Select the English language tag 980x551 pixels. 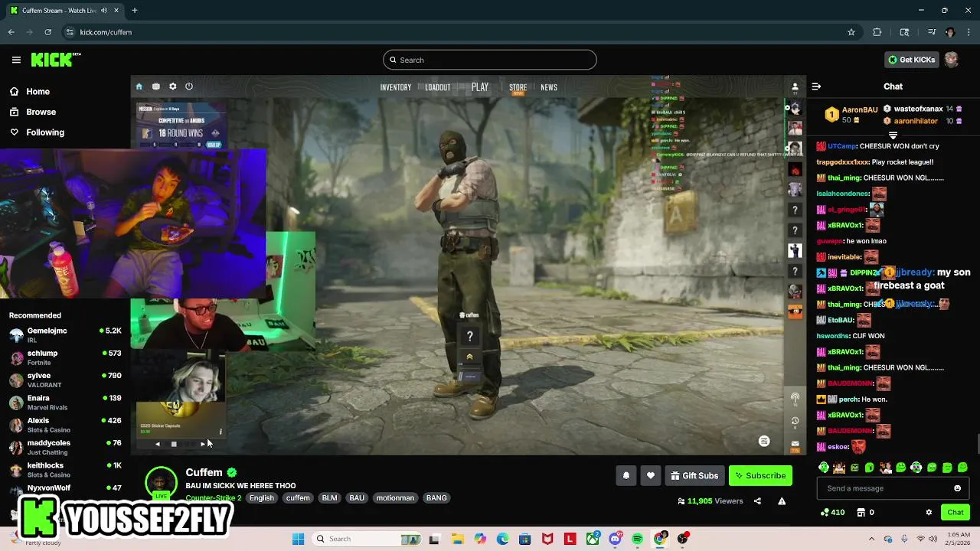[x=262, y=498]
